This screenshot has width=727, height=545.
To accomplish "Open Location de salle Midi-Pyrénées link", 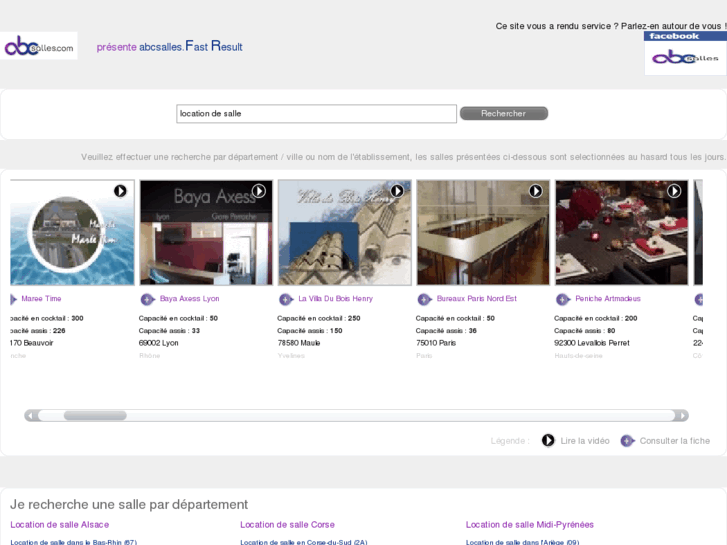I will pyautogui.click(x=529, y=525).
